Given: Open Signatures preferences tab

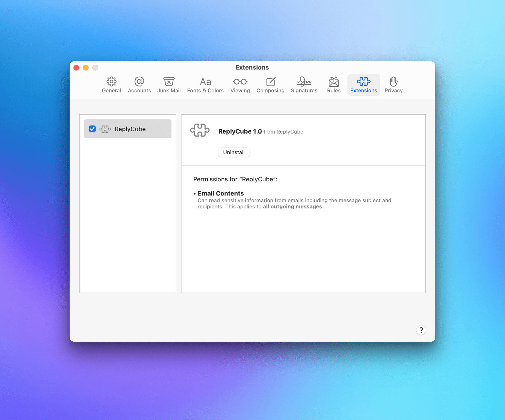Looking at the screenshot, I should point(304,85).
